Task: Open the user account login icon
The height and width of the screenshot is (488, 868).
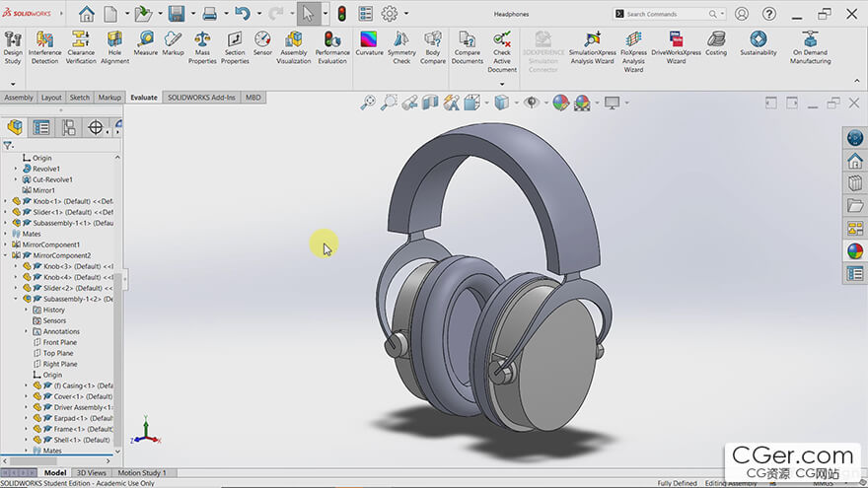Action: click(741, 14)
